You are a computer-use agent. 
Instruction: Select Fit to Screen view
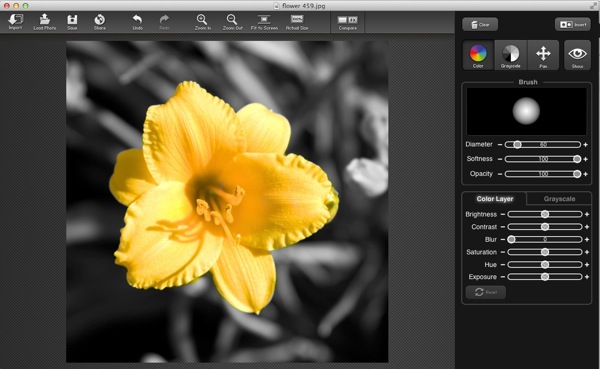[x=264, y=22]
